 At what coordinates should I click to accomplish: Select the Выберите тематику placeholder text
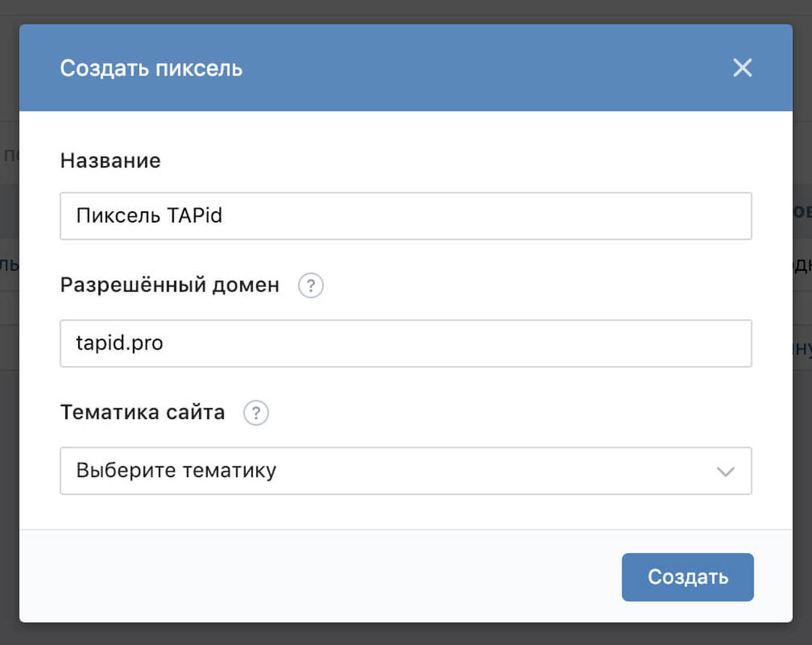point(176,471)
